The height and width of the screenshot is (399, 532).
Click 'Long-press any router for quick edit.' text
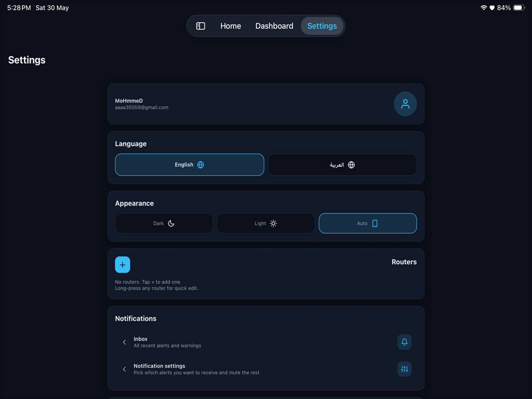157,288
